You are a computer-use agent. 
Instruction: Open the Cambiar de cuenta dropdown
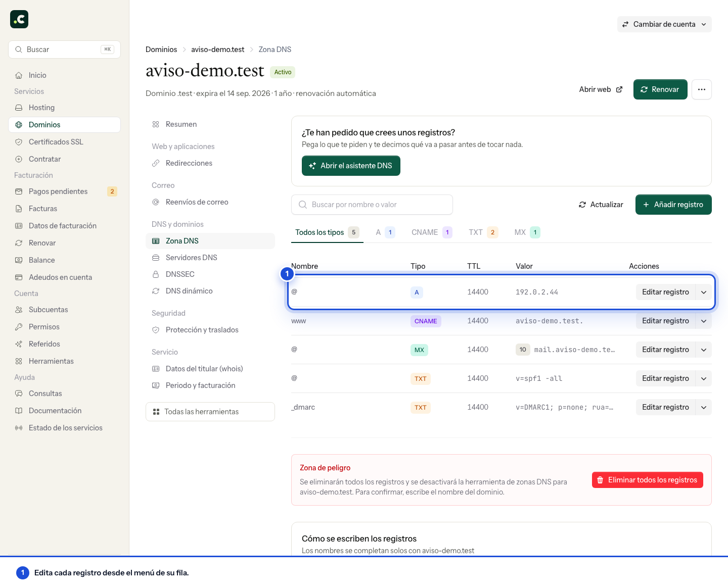664,24
